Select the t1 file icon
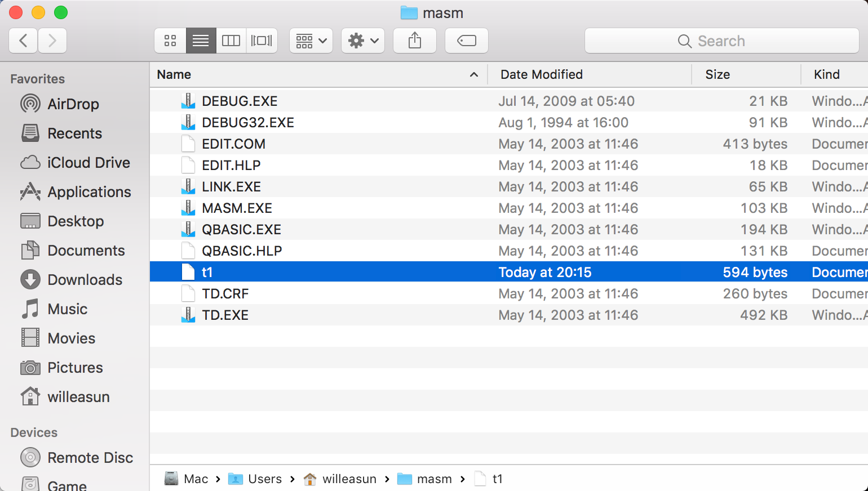The image size is (868, 491). click(x=188, y=272)
